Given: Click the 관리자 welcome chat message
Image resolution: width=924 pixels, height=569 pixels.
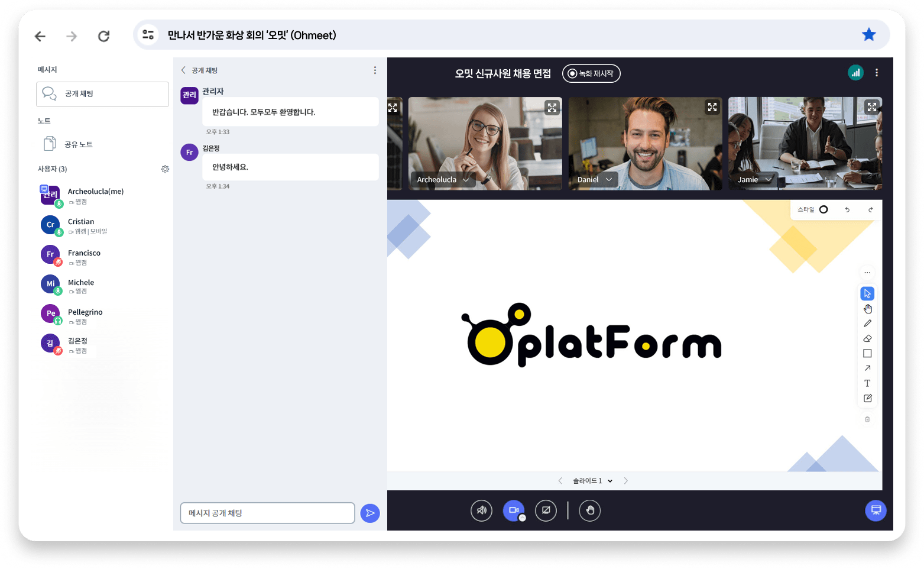Looking at the screenshot, I should (290, 112).
